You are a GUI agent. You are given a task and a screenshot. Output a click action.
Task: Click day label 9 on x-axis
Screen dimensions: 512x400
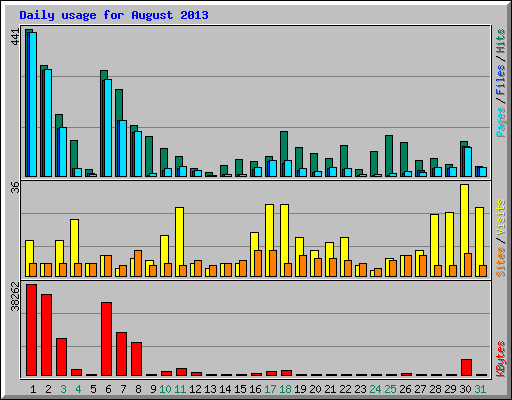pyautogui.click(x=153, y=389)
